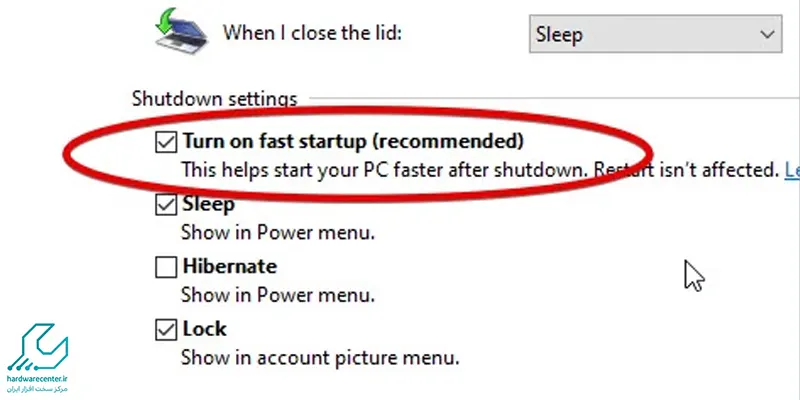Image resolution: width=800 pixels, height=400 pixels.
Task: Click 'Show in account picture menu' text
Action: 320,356
